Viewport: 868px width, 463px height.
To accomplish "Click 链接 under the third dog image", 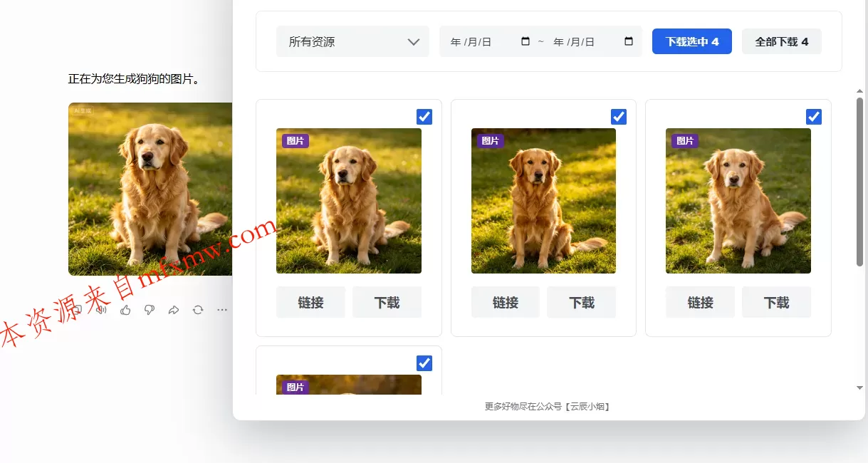I will click(701, 302).
